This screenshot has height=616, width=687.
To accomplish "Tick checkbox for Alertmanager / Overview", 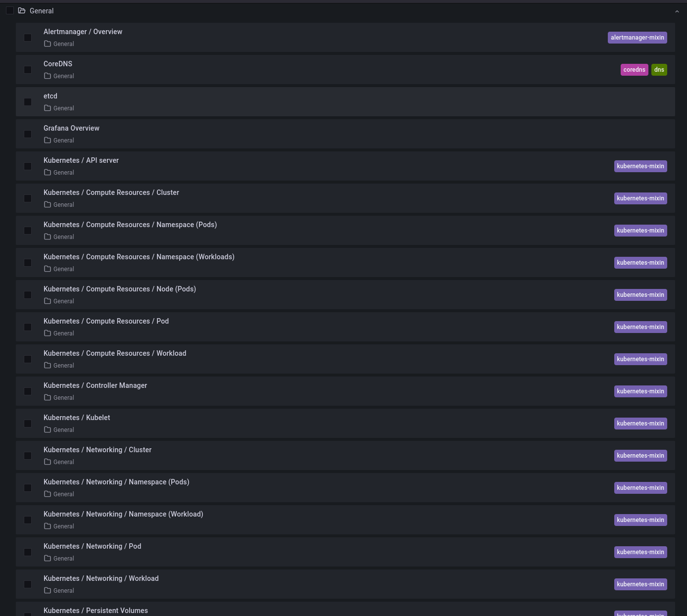I will coord(28,38).
